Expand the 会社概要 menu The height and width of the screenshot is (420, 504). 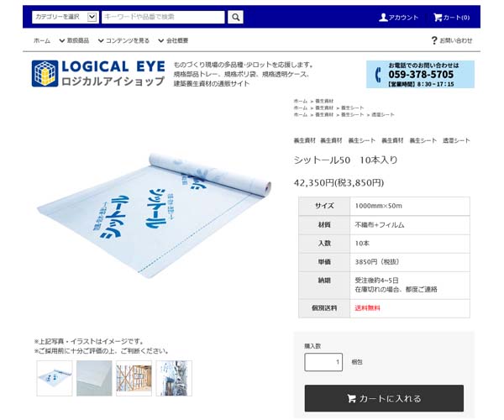tap(173, 40)
